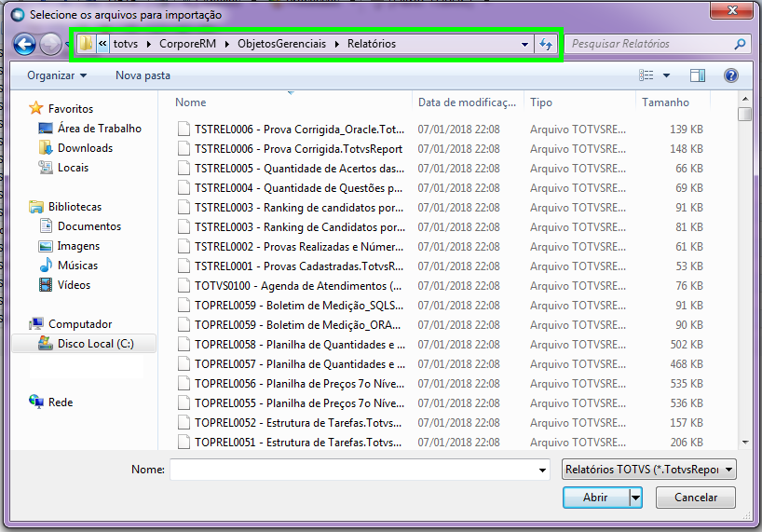This screenshot has height=532, width=762.
Task: Navigate to totvs in the breadcrumb
Action: point(126,44)
